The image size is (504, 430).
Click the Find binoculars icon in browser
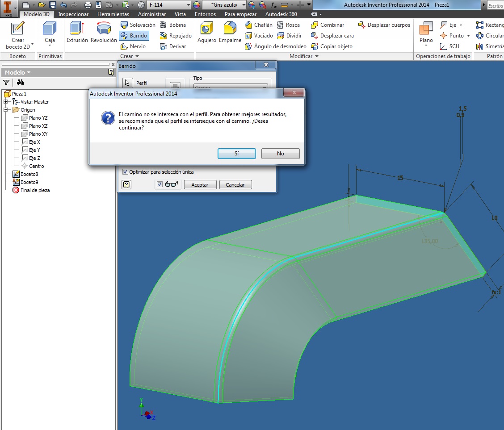click(20, 83)
